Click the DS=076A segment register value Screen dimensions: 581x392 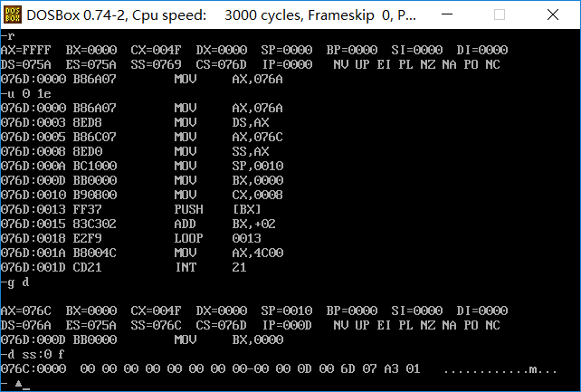(x=26, y=325)
